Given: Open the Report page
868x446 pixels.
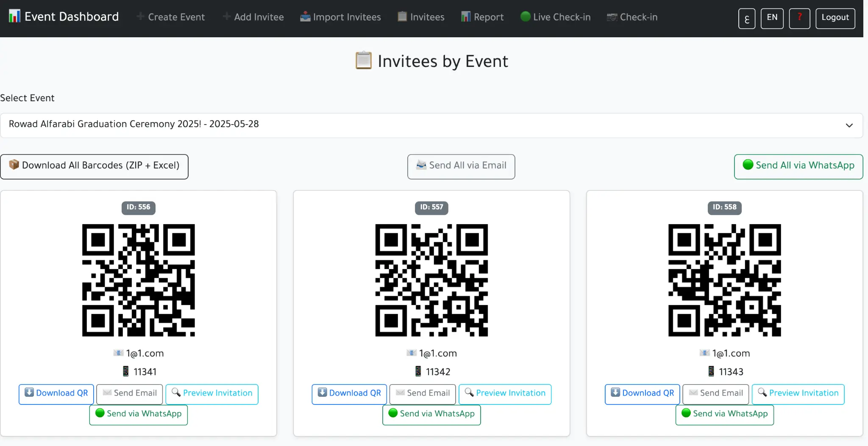Looking at the screenshot, I should point(482,17).
